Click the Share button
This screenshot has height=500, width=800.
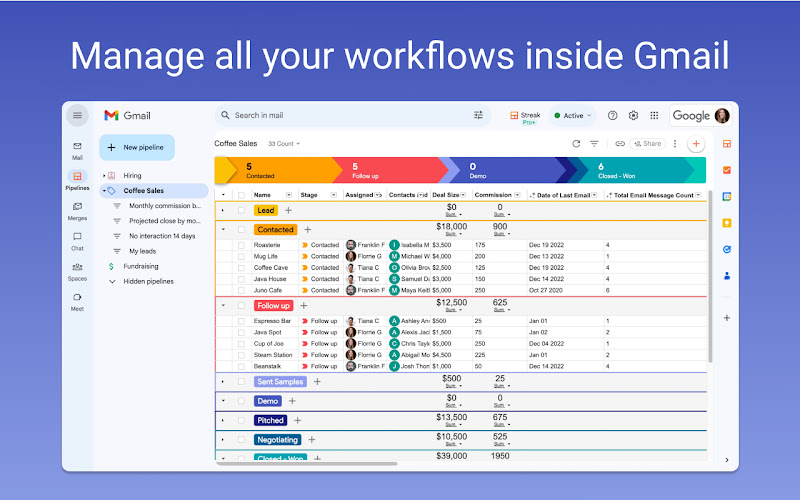coord(647,144)
